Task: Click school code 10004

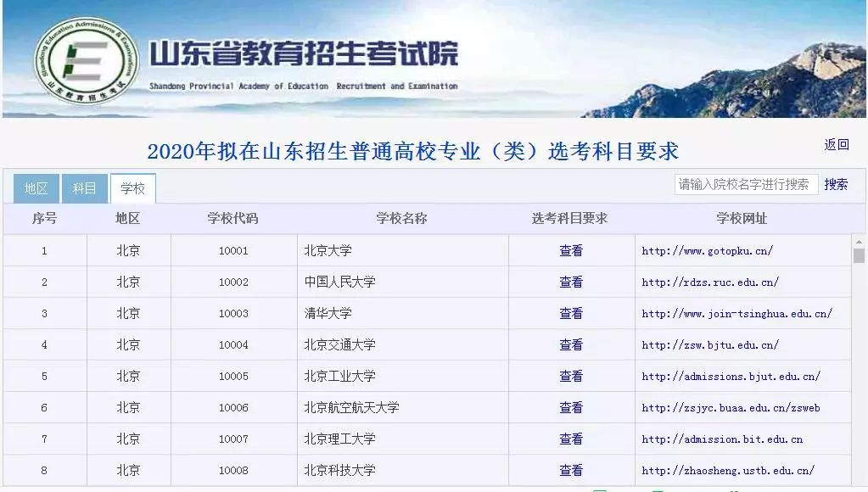Action: pos(233,344)
